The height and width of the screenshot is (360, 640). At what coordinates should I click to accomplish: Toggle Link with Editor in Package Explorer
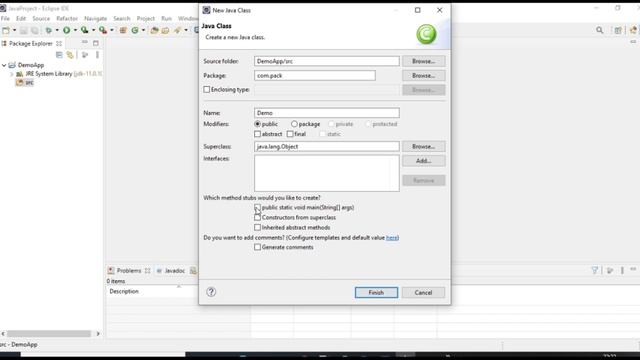tap(70, 55)
